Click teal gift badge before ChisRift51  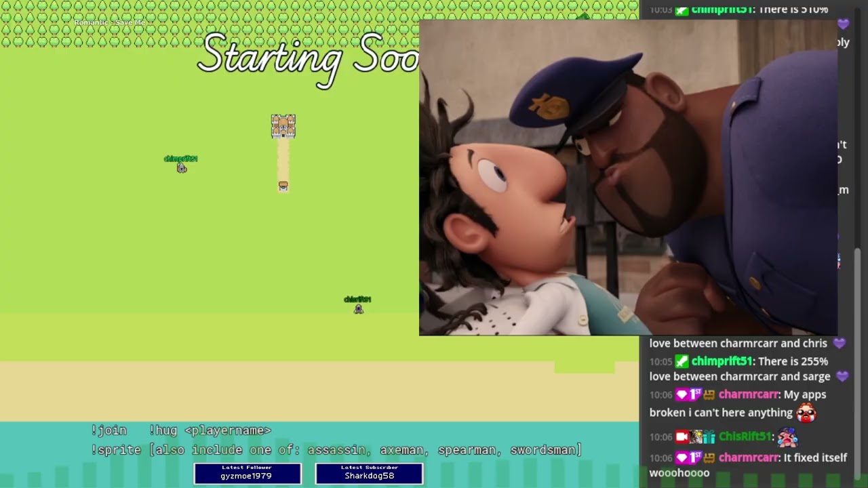click(709, 436)
